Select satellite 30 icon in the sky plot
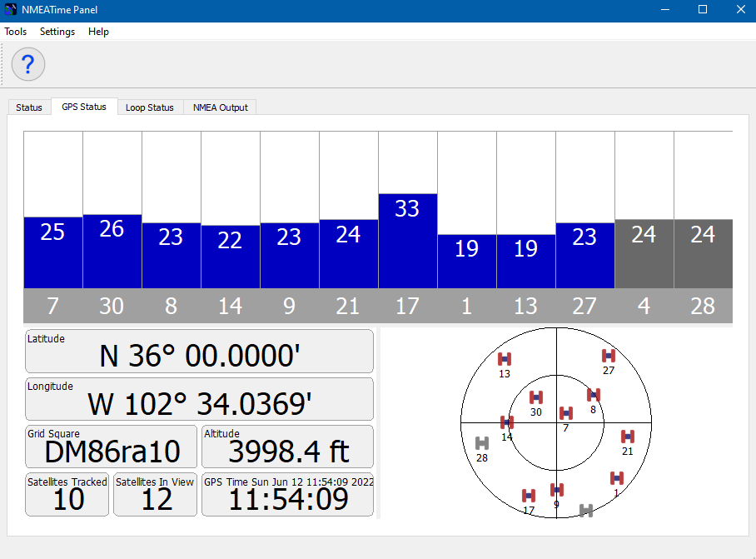This screenshot has height=559, width=756. click(x=536, y=397)
